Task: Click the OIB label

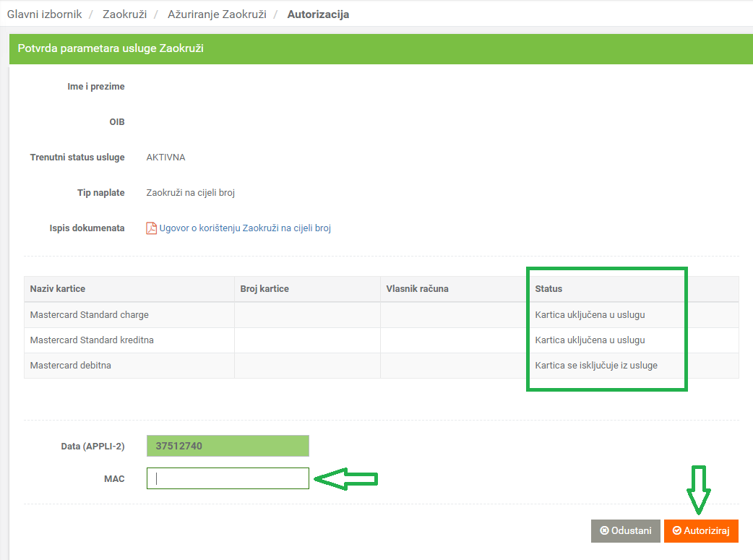Action: pos(116,122)
